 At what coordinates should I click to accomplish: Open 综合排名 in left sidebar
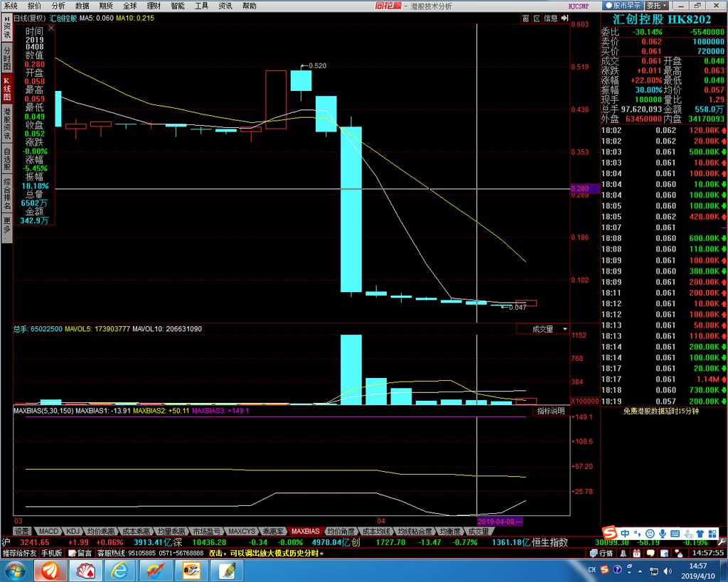coord(7,193)
